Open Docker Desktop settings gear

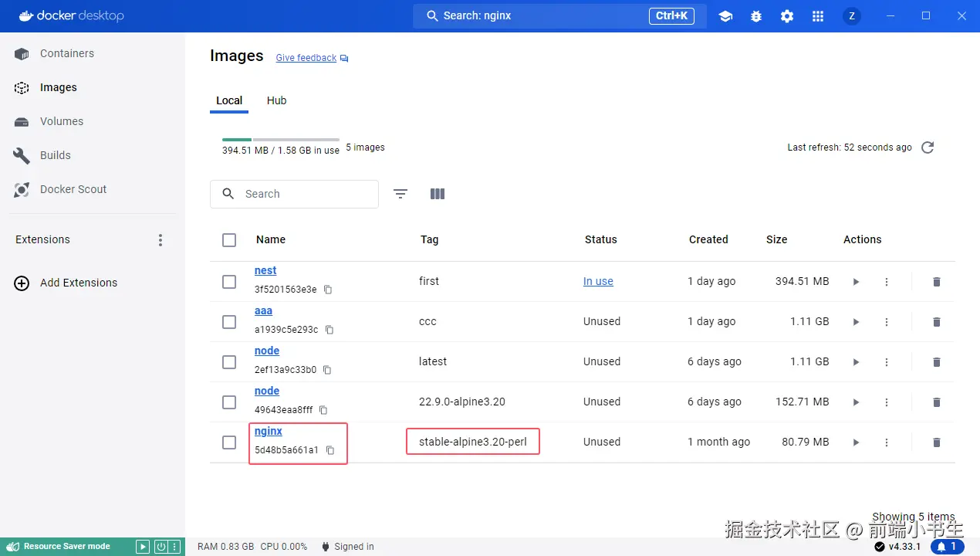tap(787, 16)
